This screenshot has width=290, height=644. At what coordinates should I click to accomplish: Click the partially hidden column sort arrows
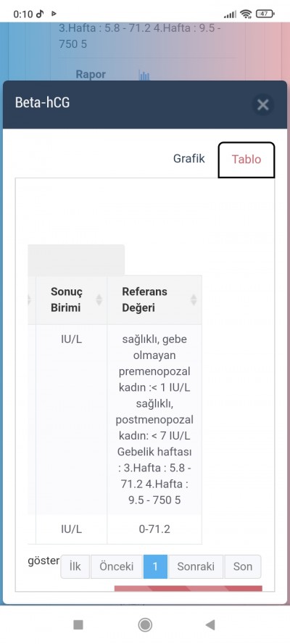29,300
